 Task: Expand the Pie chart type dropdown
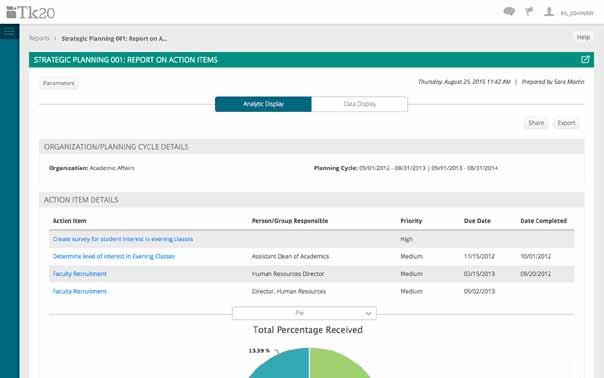(x=304, y=313)
